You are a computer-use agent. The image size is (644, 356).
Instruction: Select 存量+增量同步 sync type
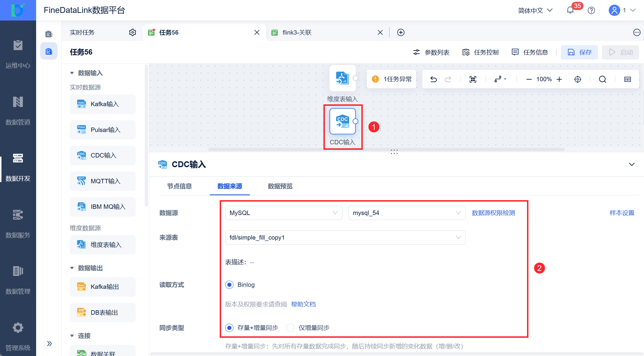pos(229,328)
